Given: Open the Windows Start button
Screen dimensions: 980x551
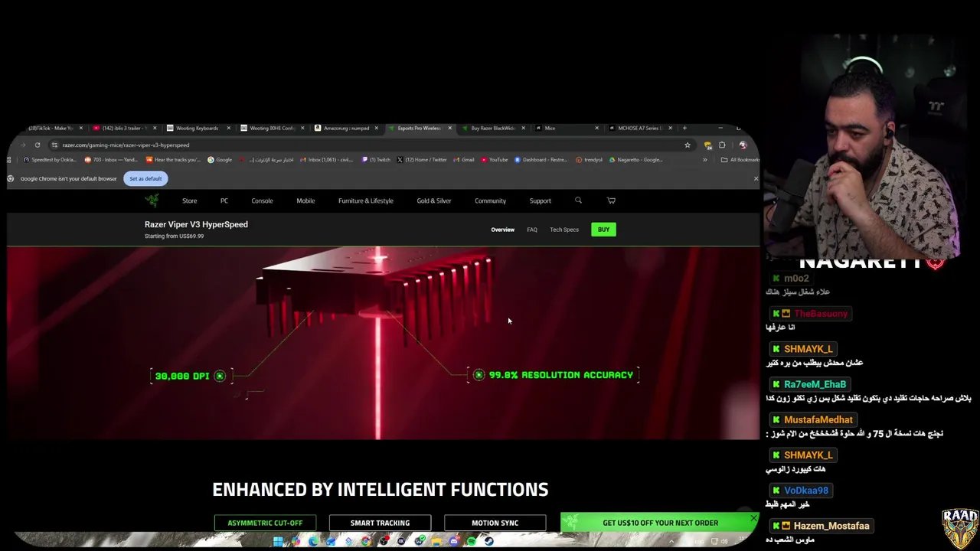Looking at the screenshot, I should coord(278,541).
